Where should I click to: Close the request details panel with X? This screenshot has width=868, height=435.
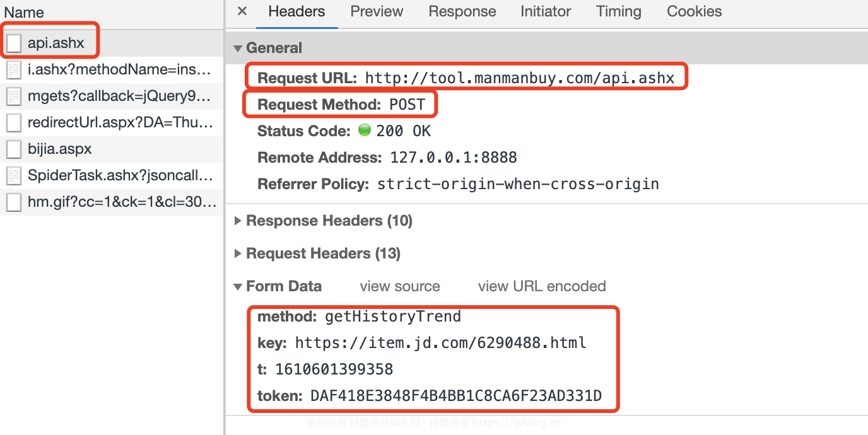(242, 11)
